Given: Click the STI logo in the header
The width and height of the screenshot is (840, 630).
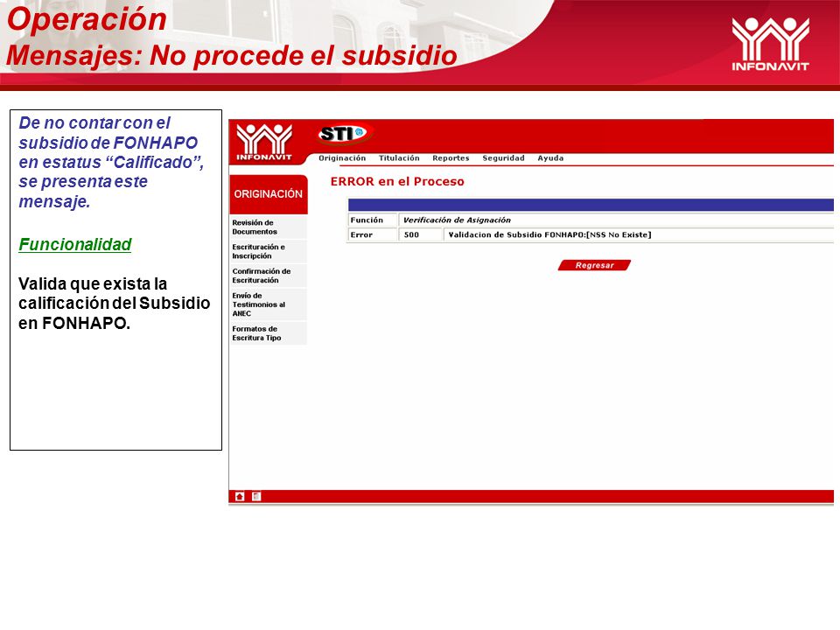Looking at the screenshot, I should (345, 133).
